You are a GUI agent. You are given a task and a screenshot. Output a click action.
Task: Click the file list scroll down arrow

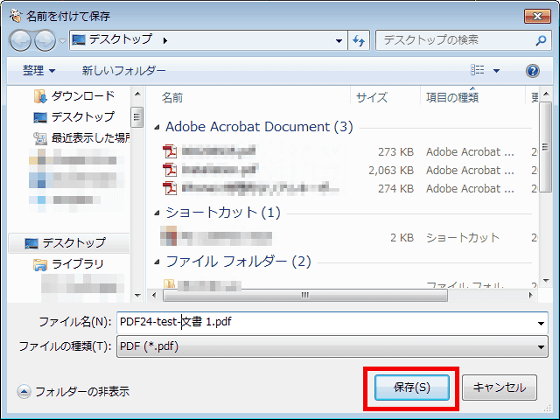(x=545, y=281)
